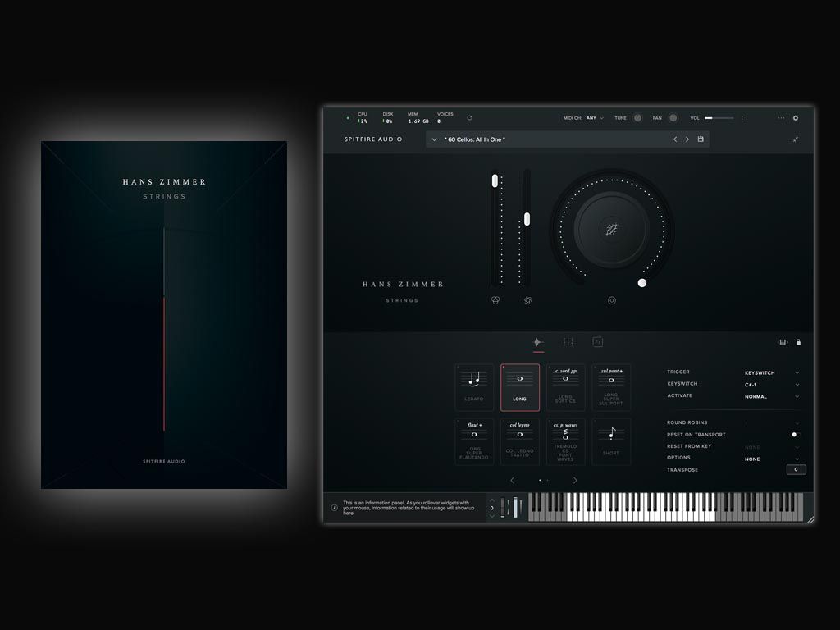Viewport: 840px width, 630px height.
Task: Select the Legato articulation icon
Action: click(473, 386)
